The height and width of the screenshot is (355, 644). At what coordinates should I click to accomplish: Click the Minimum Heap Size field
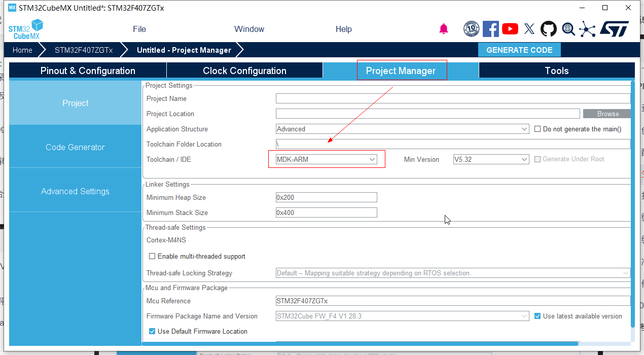click(x=327, y=197)
